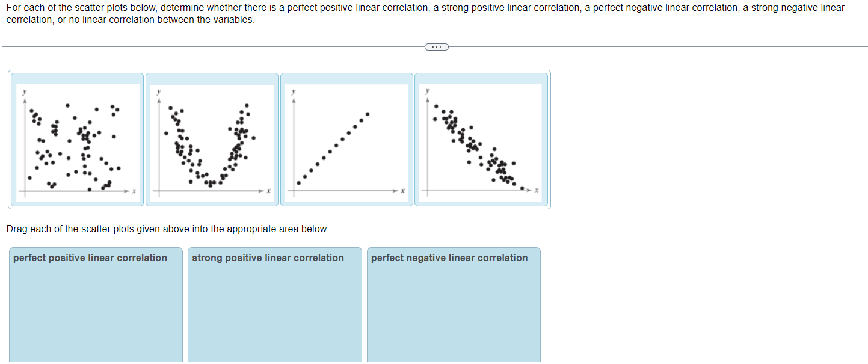Click the strong positive correlation heading text
This screenshot has width=868, height=364.
point(267,258)
